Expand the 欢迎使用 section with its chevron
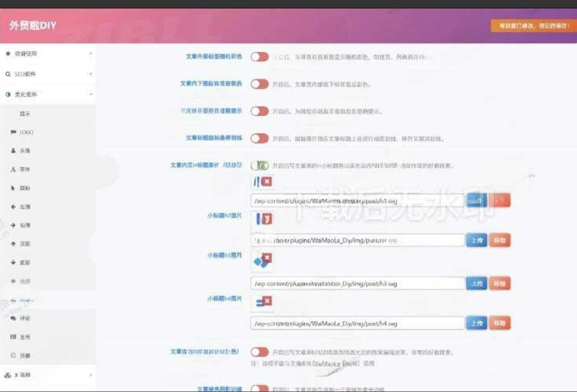 [x=90, y=54]
